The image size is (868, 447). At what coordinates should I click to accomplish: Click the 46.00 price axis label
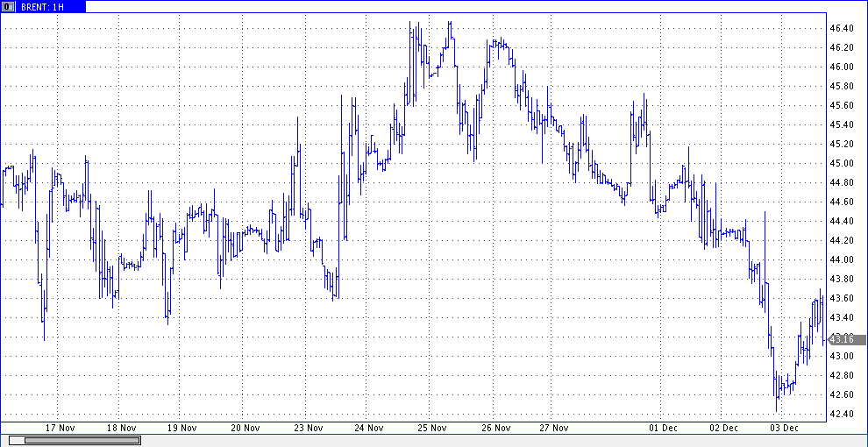[x=840, y=67]
